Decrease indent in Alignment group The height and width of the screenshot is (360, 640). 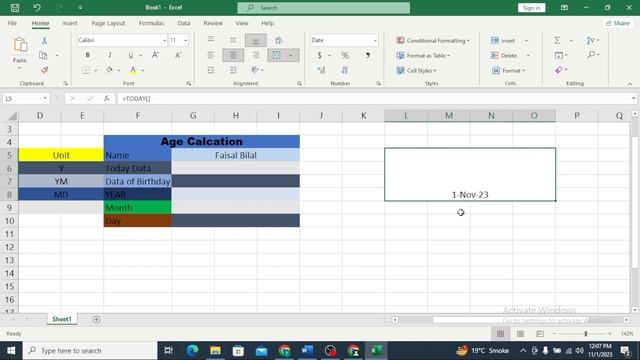click(211, 70)
